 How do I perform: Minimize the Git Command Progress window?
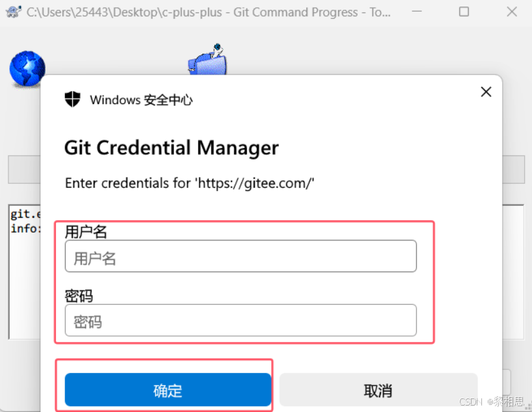417,12
